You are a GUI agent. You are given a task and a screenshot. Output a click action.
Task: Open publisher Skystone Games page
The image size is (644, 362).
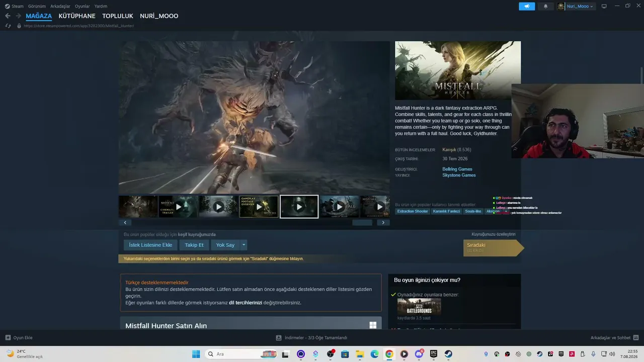click(459, 175)
